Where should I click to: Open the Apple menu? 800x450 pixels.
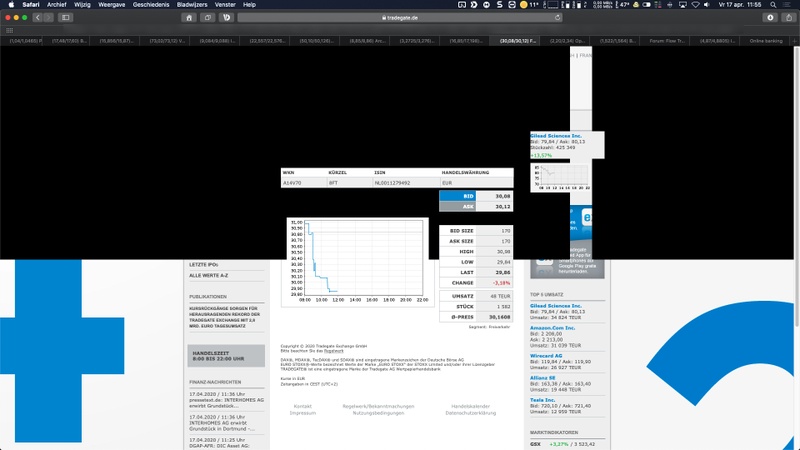tap(11, 5)
